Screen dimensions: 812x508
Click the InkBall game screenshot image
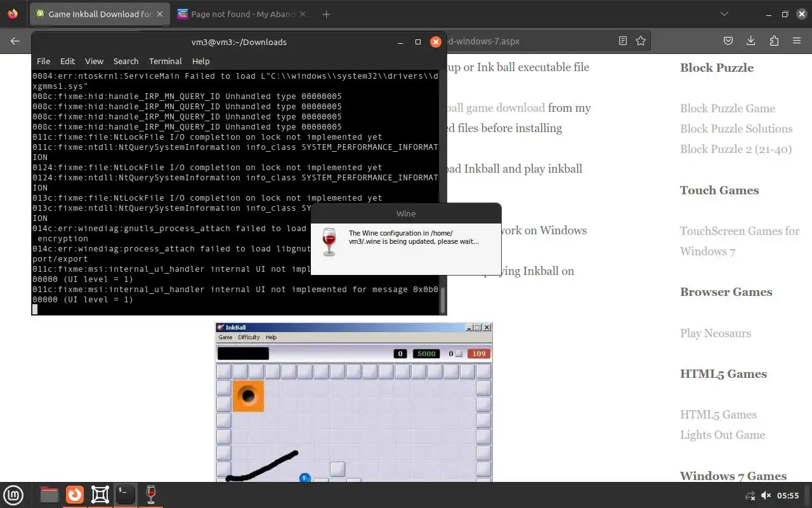tap(354, 402)
